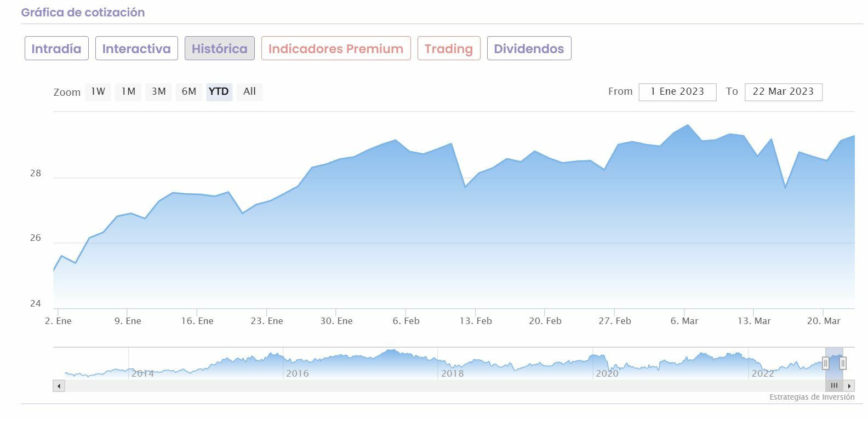Click the To date field
This screenshot has width=868, height=421.
(783, 92)
